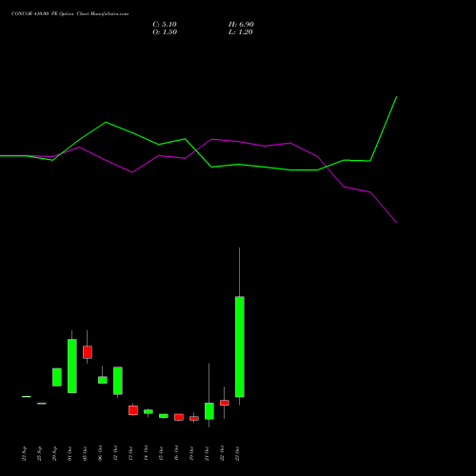The image size is (476, 476).
Task: Select the small green candle above 15 Oct
Action: [164, 416]
